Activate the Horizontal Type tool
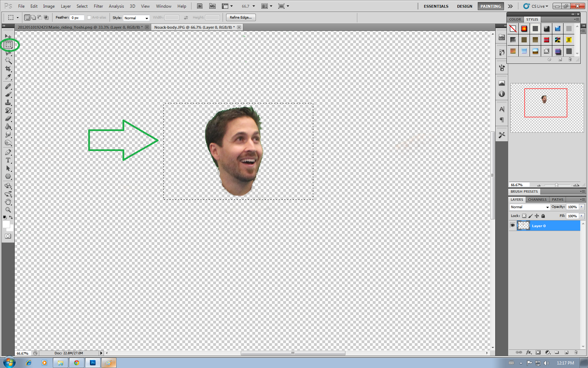 coord(8,160)
